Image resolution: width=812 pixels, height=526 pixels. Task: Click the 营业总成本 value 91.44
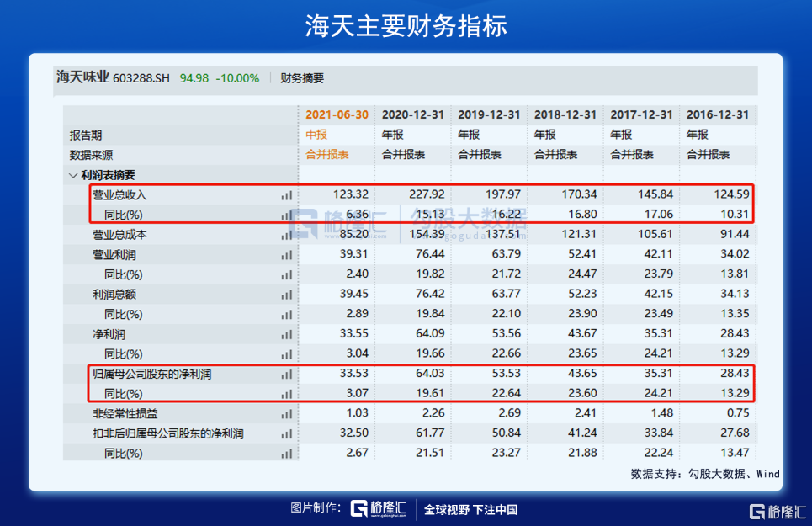click(735, 234)
